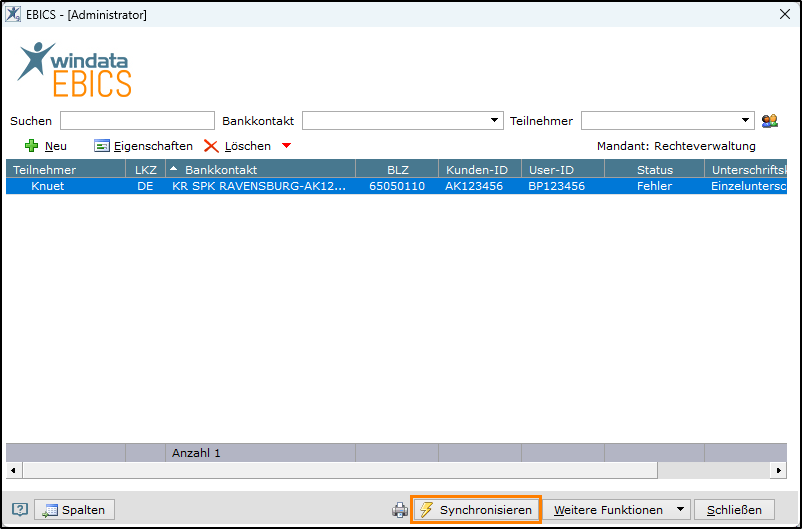This screenshot has height=529, width=802.
Task: Click the Anzahl 1 footer cell
Action: pyautogui.click(x=260, y=453)
